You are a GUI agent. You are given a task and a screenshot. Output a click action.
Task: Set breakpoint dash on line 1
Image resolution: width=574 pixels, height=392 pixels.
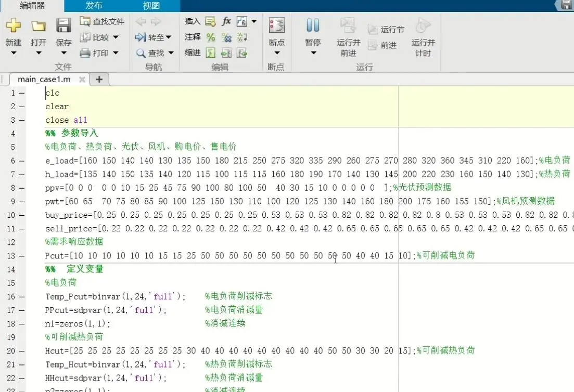22,93
